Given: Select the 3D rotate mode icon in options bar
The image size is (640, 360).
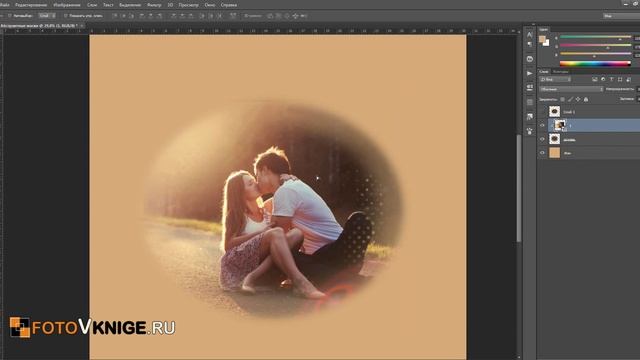Looking at the screenshot, I should (x=270, y=16).
